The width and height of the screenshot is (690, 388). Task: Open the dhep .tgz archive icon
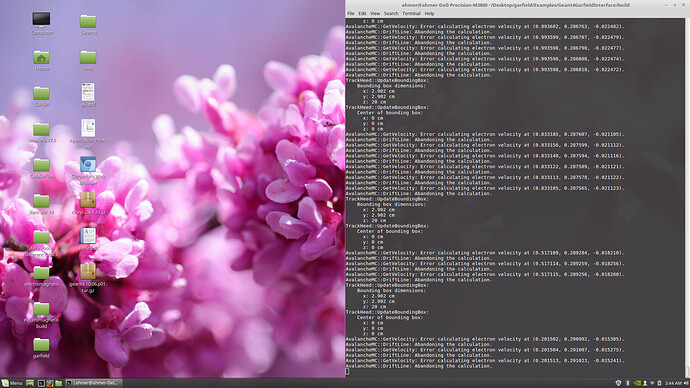[88, 203]
